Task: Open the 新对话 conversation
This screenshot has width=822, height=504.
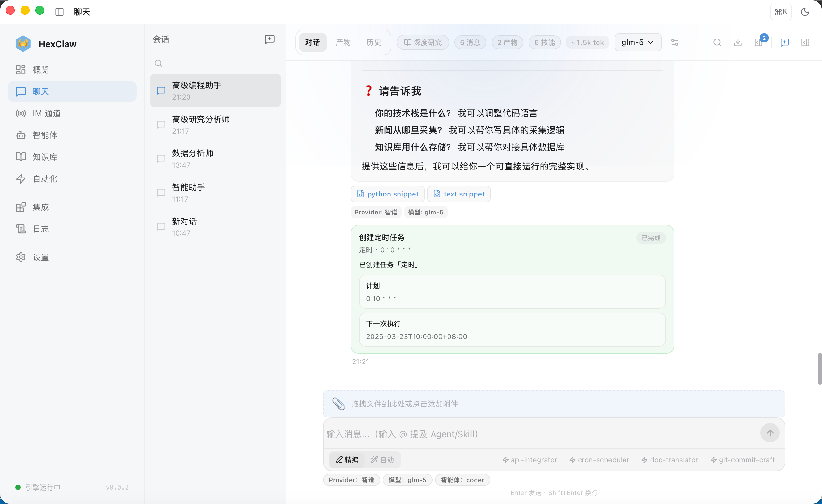Action: [x=215, y=227]
